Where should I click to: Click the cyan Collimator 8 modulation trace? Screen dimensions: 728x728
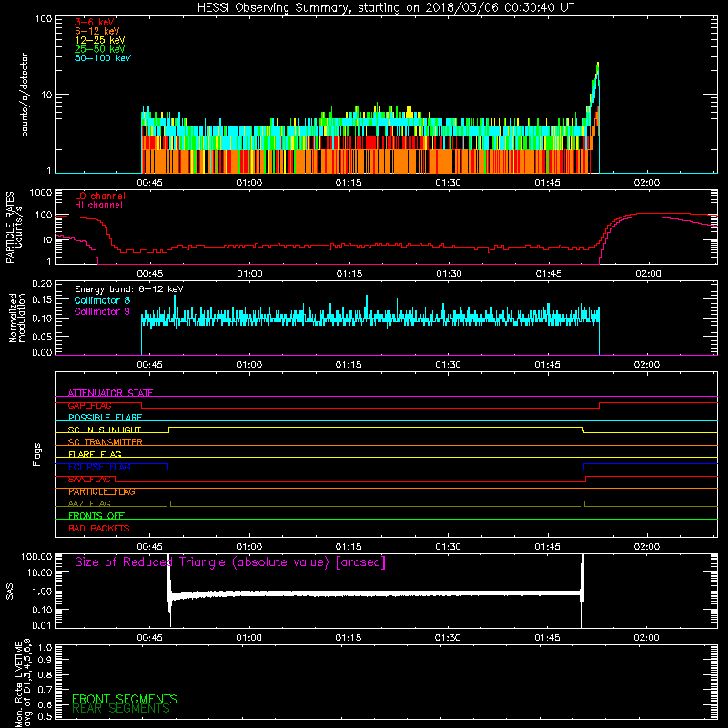click(370, 318)
